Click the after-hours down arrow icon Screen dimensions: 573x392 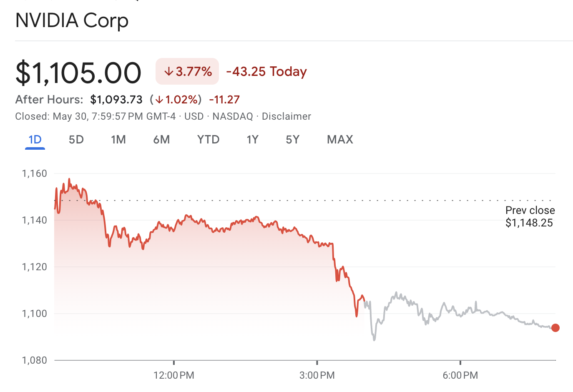[159, 100]
